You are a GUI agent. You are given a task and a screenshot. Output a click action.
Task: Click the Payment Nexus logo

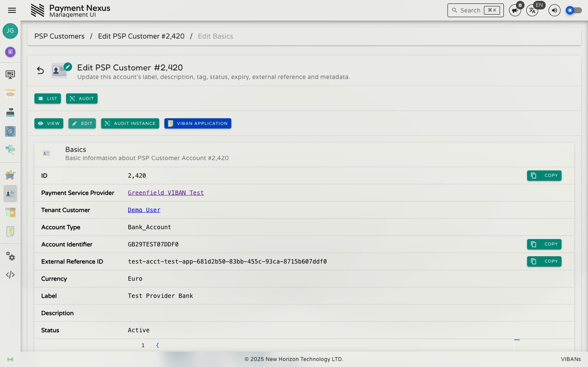38,10
